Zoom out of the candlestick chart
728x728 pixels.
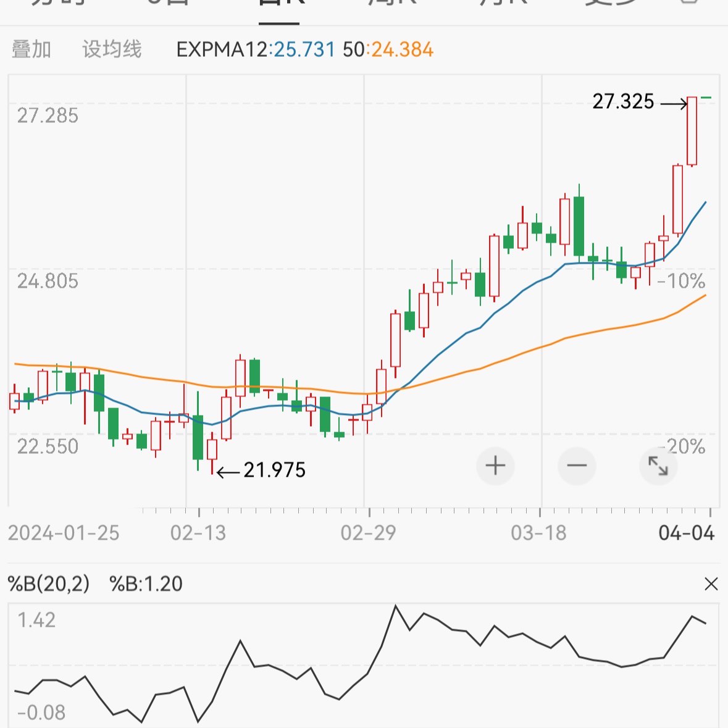[x=577, y=466]
